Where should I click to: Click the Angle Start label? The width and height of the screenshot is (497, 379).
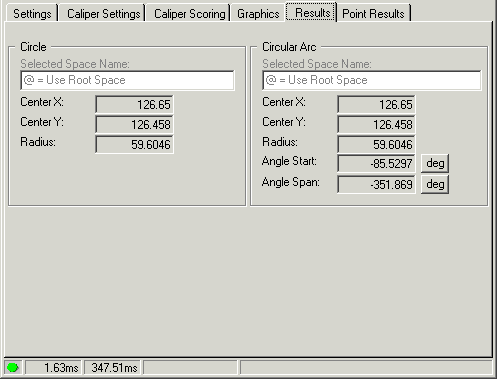(x=289, y=161)
